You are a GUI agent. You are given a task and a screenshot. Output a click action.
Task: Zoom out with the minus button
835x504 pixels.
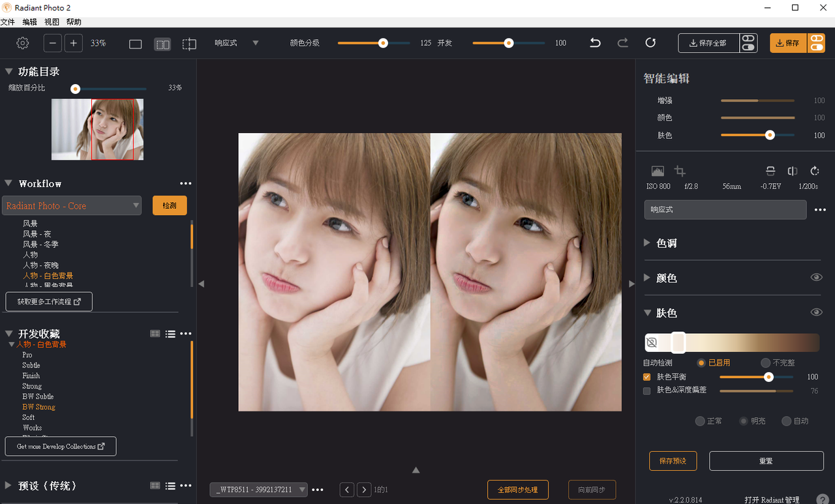pyautogui.click(x=53, y=43)
